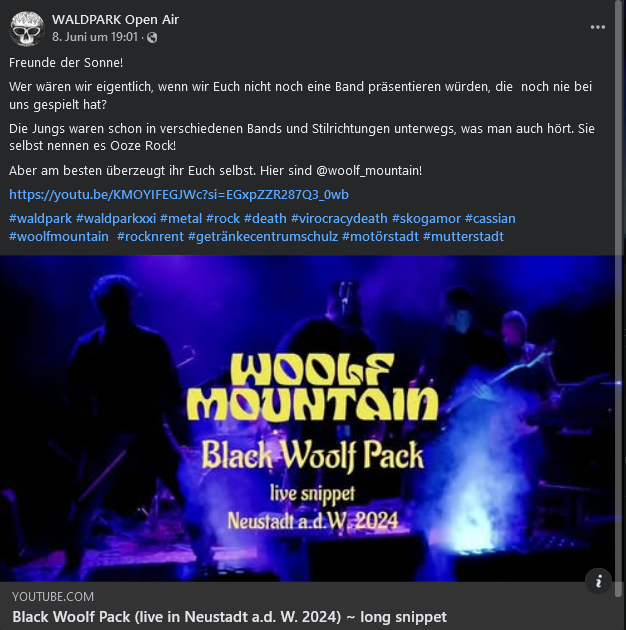Click the #rock hashtag

tap(223, 219)
